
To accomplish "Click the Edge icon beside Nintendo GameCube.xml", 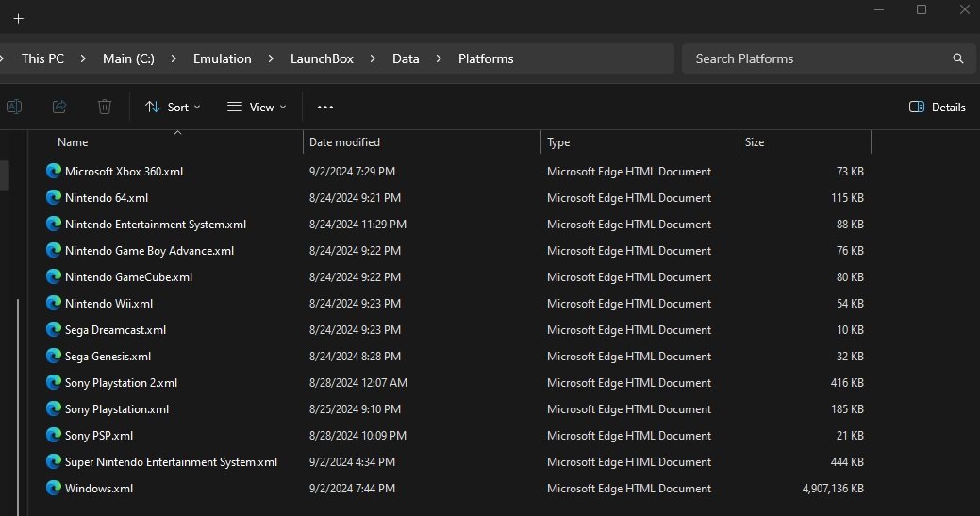I will (54, 276).
